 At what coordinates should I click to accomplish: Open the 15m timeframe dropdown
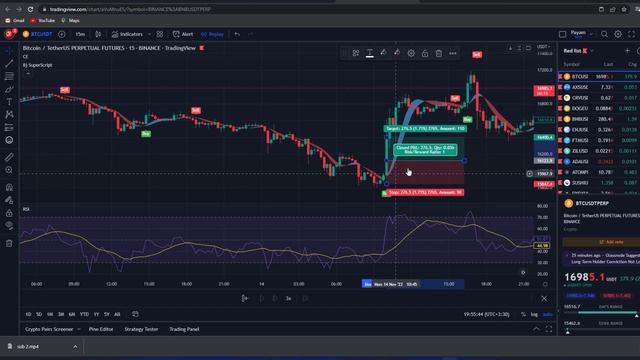80,34
